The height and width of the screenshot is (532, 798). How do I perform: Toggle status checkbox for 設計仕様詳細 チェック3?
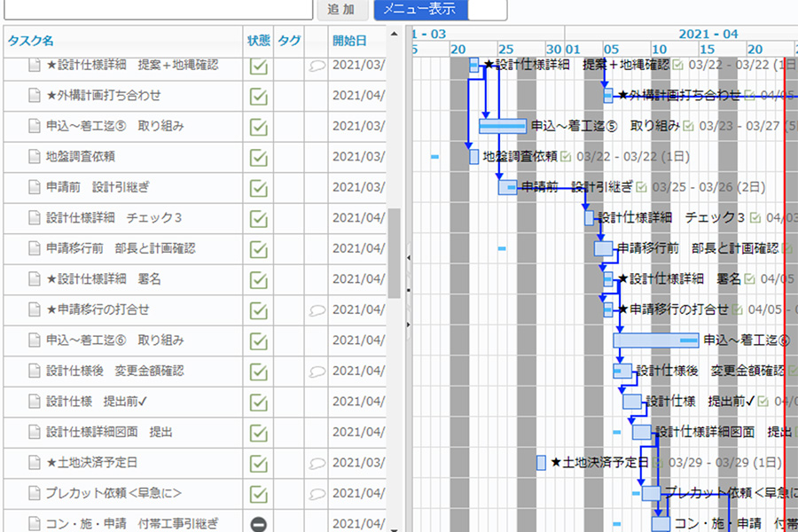(259, 218)
